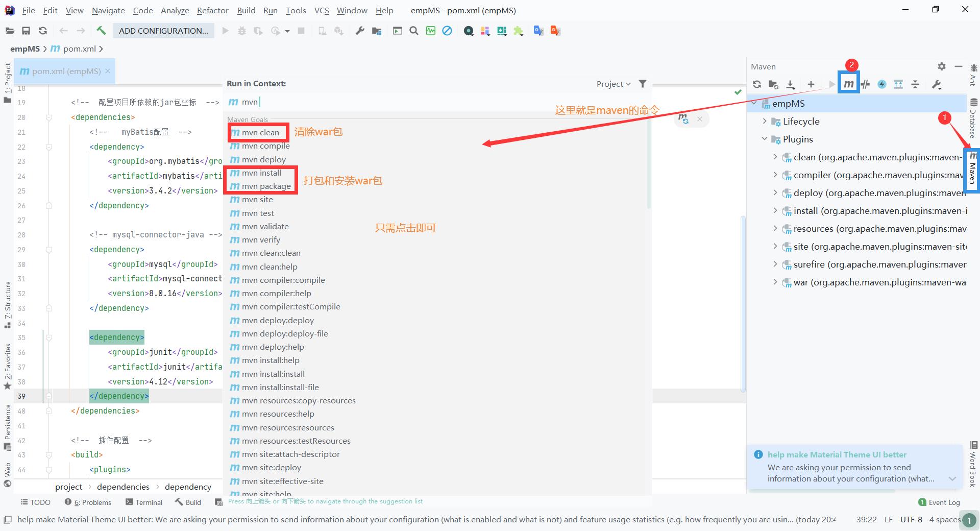This screenshot has width=980, height=531.
Task: Click the blue translate icon in toolbar
Action: click(538, 31)
